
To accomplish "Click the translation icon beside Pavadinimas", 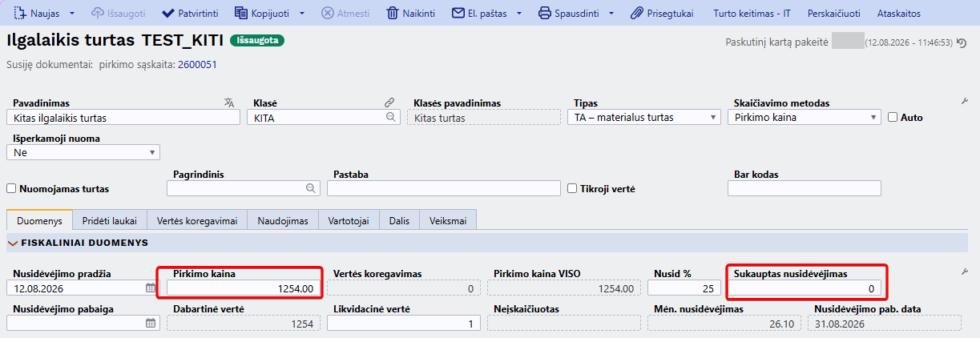I will (x=229, y=103).
